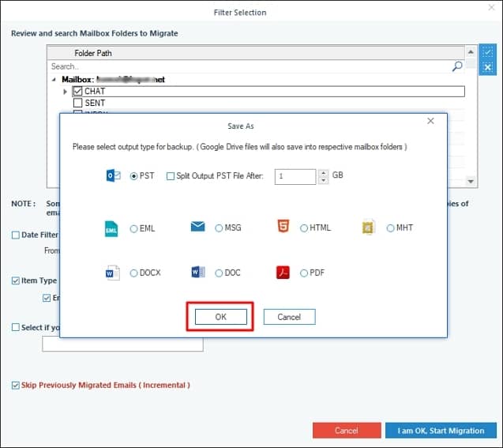Click the folder list scroll-up arrow

tap(471, 52)
